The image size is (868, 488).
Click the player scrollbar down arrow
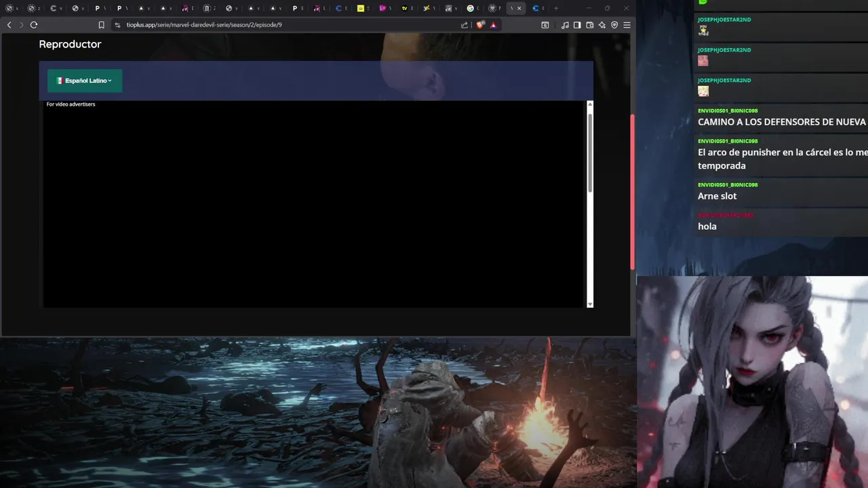590,304
